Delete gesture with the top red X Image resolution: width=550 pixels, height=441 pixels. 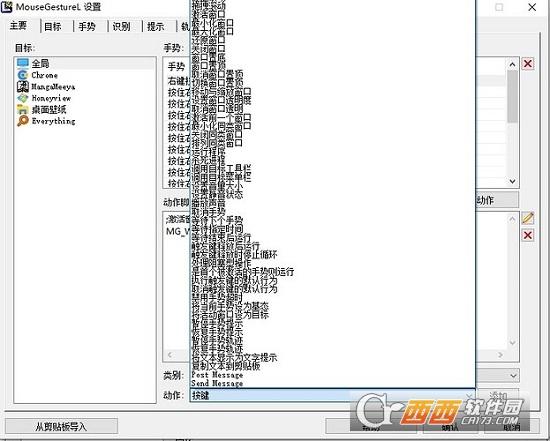click(x=528, y=64)
